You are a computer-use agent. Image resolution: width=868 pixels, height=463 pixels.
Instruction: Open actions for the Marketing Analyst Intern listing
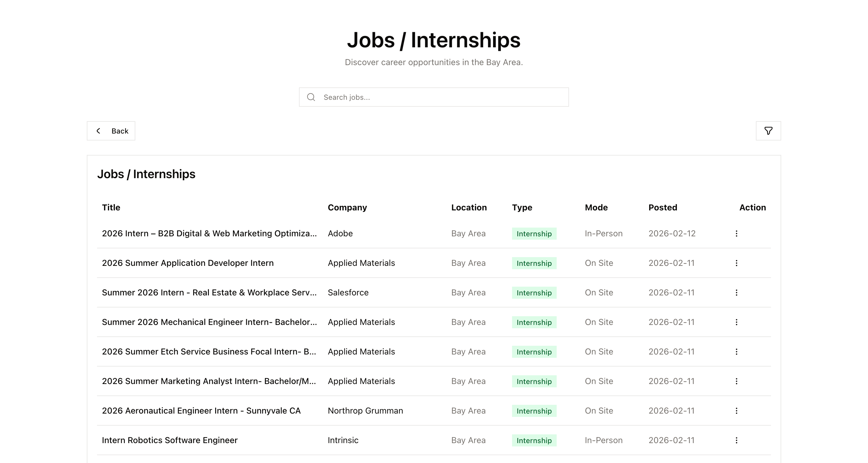click(737, 381)
